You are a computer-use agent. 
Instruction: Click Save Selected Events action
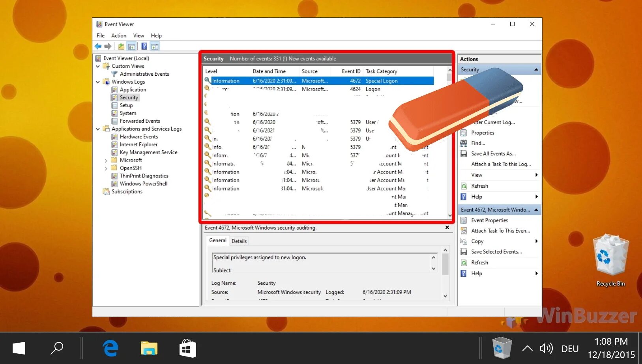pos(496,252)
